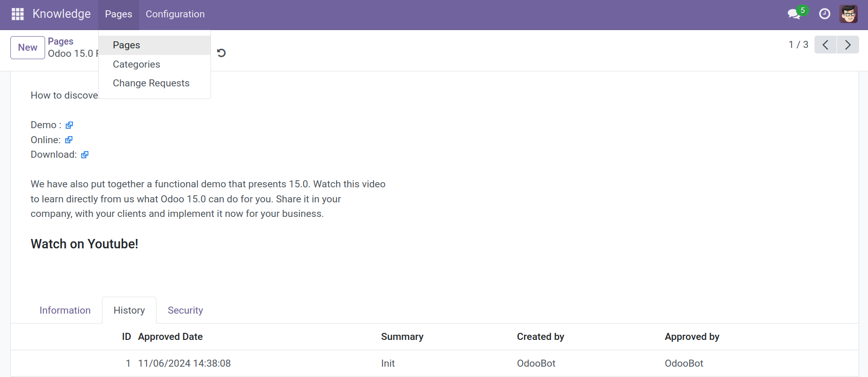The width and height of the screenshot is (868, 377).
Task: Open the conversations chat icon
Action: (795, 14)
